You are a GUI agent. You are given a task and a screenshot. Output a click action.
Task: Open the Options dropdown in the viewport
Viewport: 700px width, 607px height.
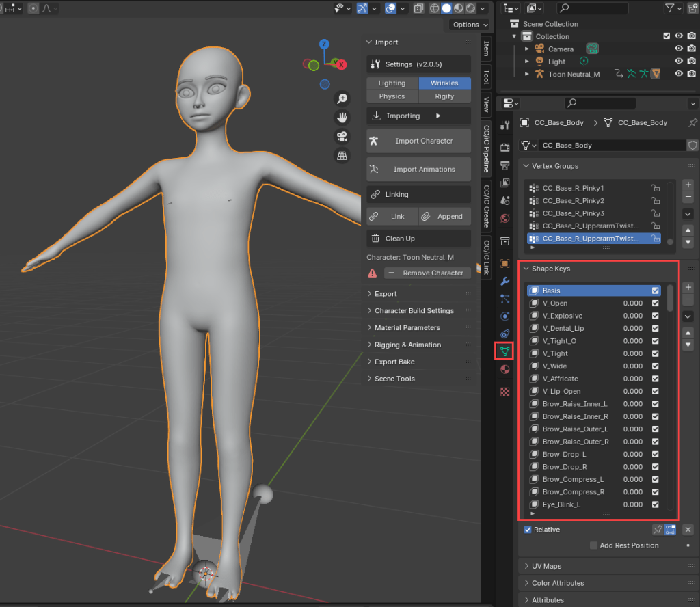coord(470,25)
